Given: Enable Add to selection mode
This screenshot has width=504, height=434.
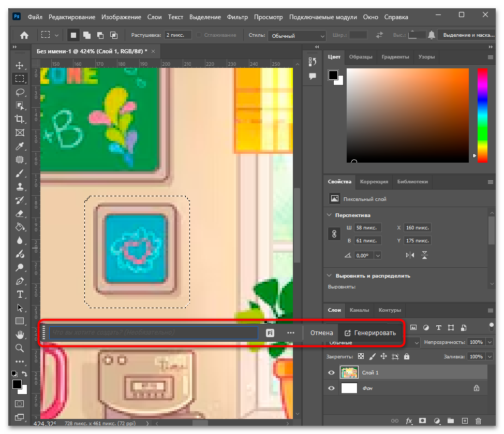Looking at the screenshot, I should click(x=87, y=35).
